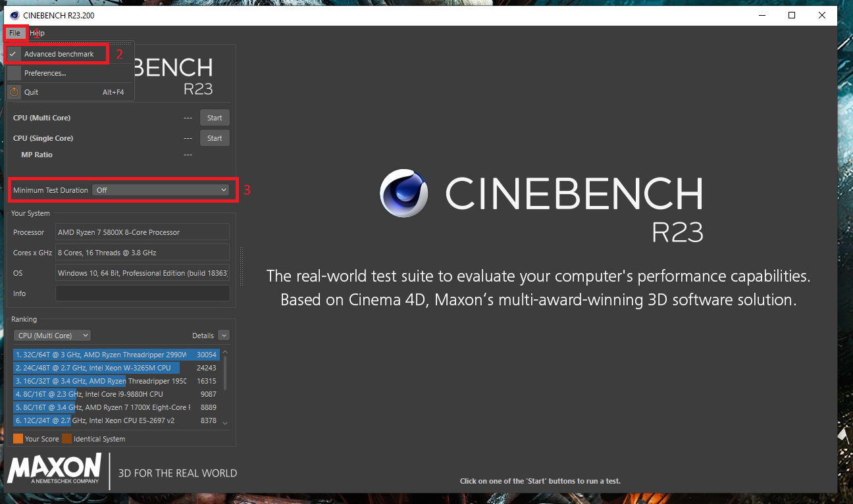Click the Processor name field
853x504 pixels.
click(x=142, y=232)
